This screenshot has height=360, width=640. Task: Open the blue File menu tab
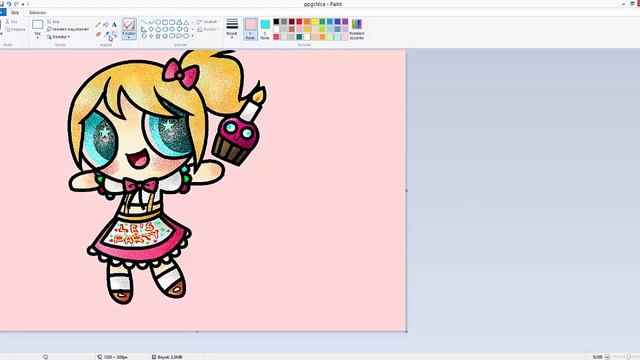[2, 12]
